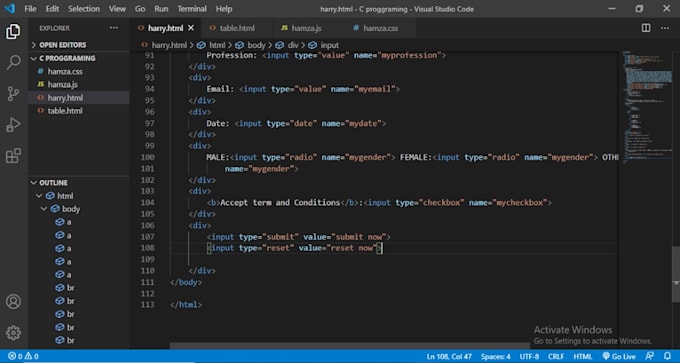Close the harry.html tab
Screen dimensions: 680x363
click(191, 28)
